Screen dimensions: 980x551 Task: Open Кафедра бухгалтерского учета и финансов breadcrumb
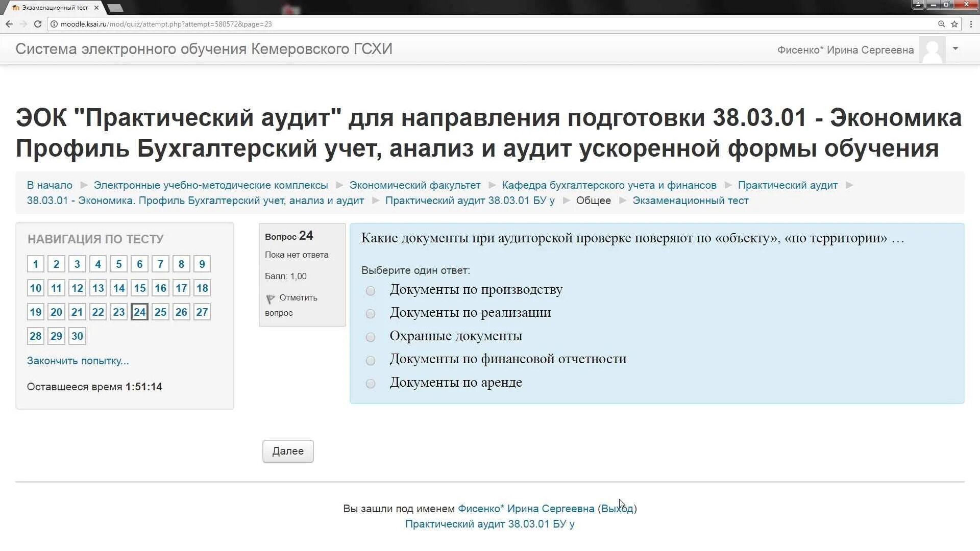pyautogui.click(x=609, y=185)
